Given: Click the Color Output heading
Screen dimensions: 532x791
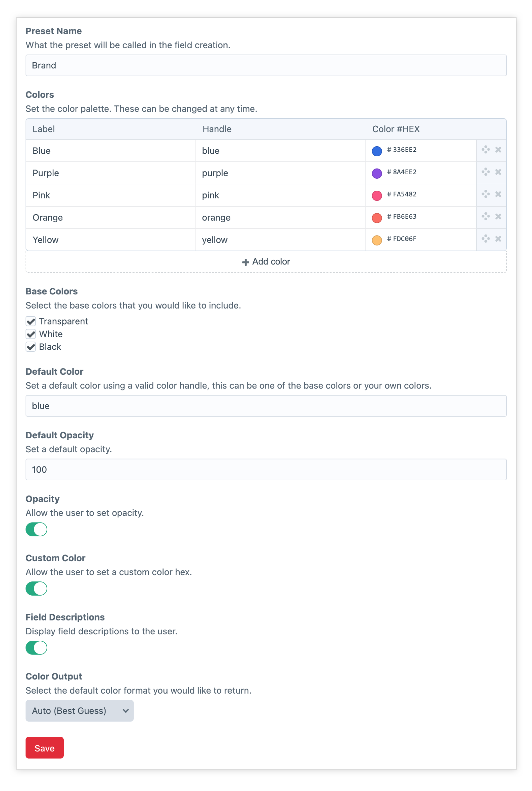Looking at the screenshot, I should [x=54, y=676].
